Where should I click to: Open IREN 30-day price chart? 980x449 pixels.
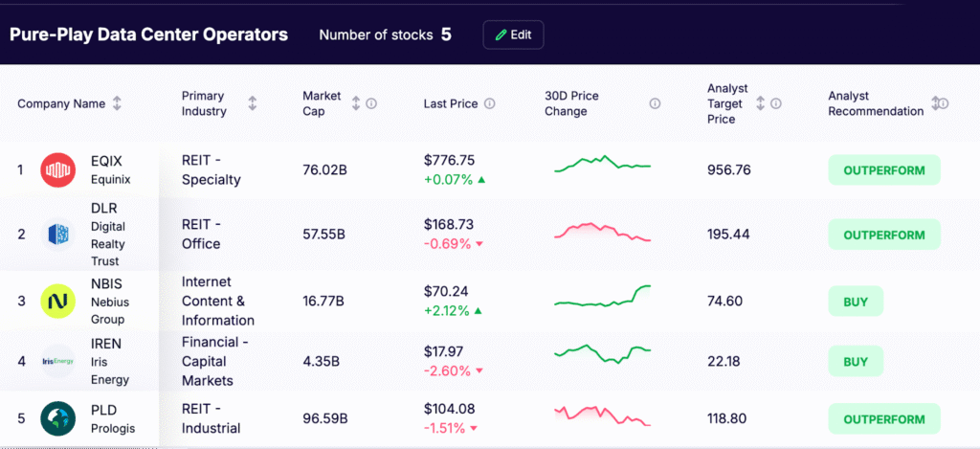pos(603,354)
